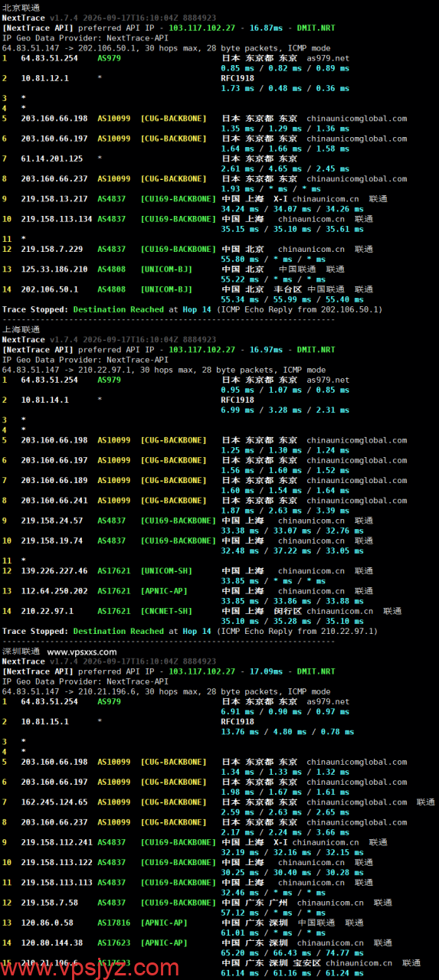Select hop IP 219.158.113.134

(57, 219)
